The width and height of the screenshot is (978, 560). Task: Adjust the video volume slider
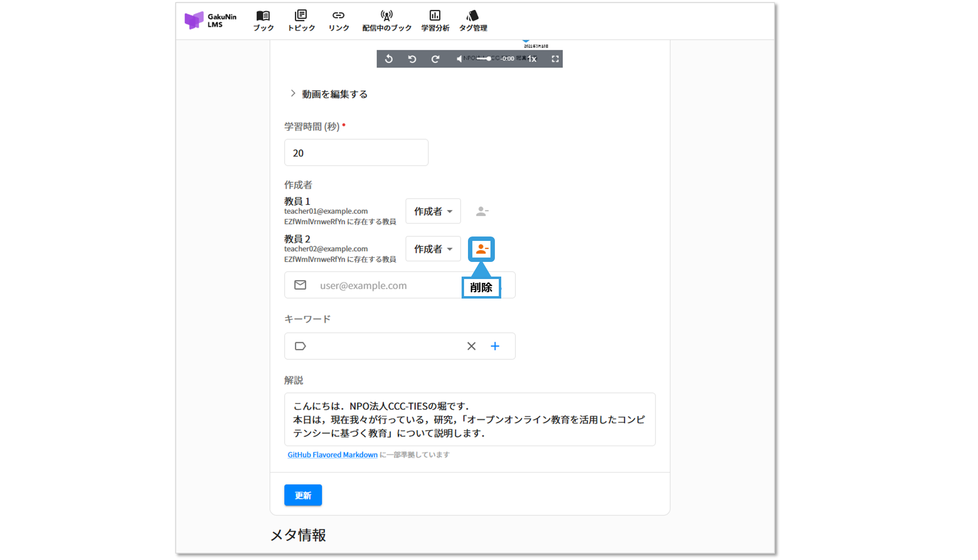tap(484, 59)
